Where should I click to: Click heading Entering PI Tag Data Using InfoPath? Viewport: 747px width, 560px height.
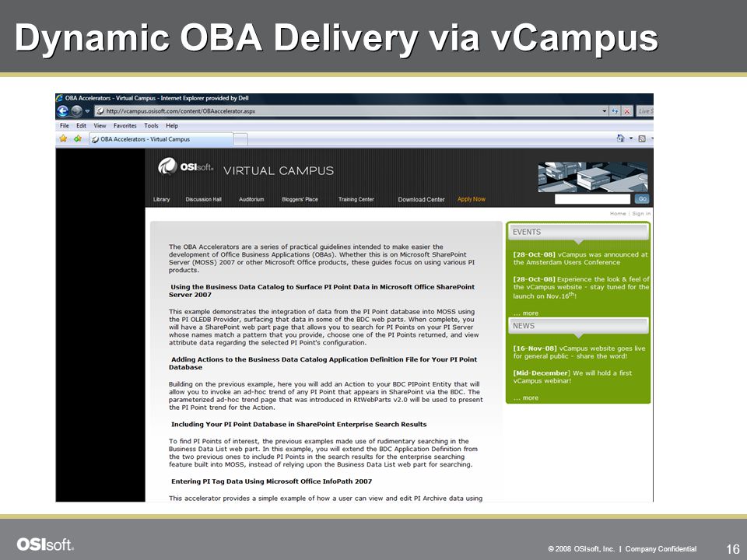272,481
